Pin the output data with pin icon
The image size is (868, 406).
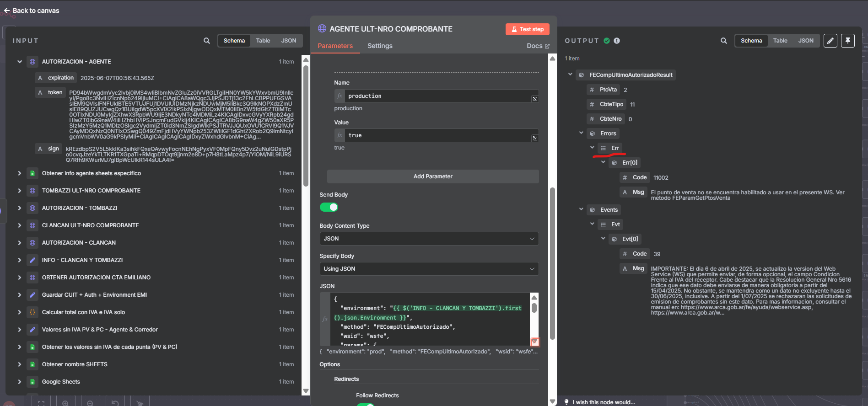pos(847,41)
